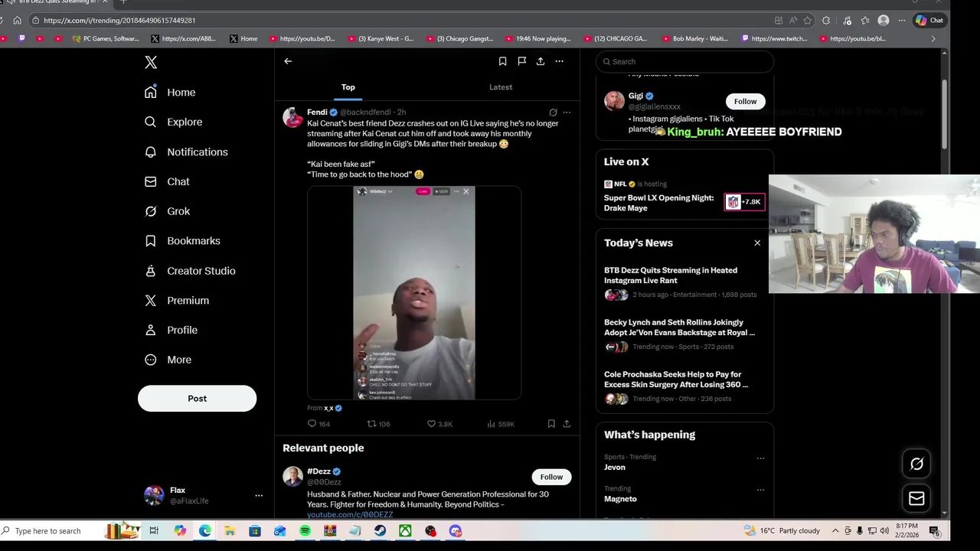Open Edge Settings and more dots
The height and width of the screenshot is (551, 980).
(x=902, y=21)
